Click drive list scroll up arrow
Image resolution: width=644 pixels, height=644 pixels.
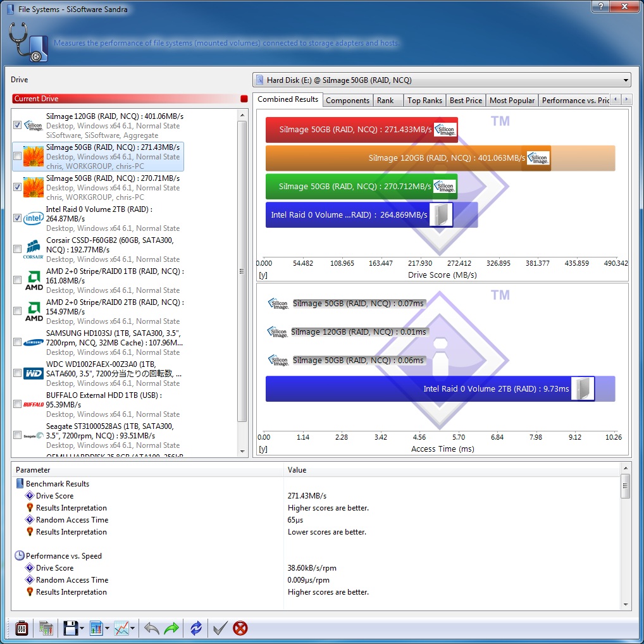242,115
